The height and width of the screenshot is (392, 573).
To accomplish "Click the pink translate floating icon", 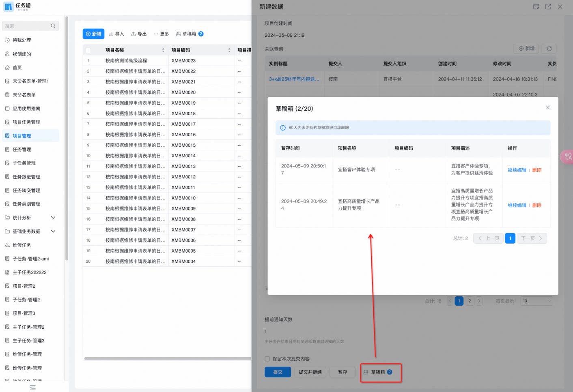I will pyautogui.click(x=567, y=156).
